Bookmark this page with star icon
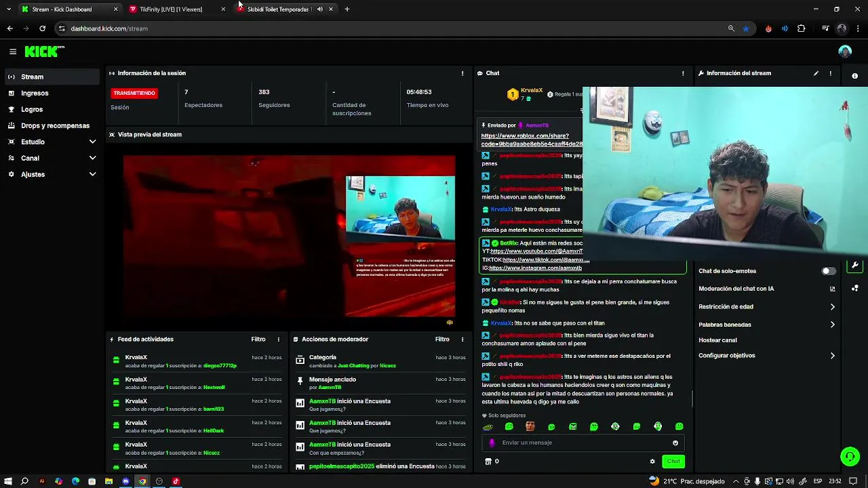 click(x=746, y=28)
